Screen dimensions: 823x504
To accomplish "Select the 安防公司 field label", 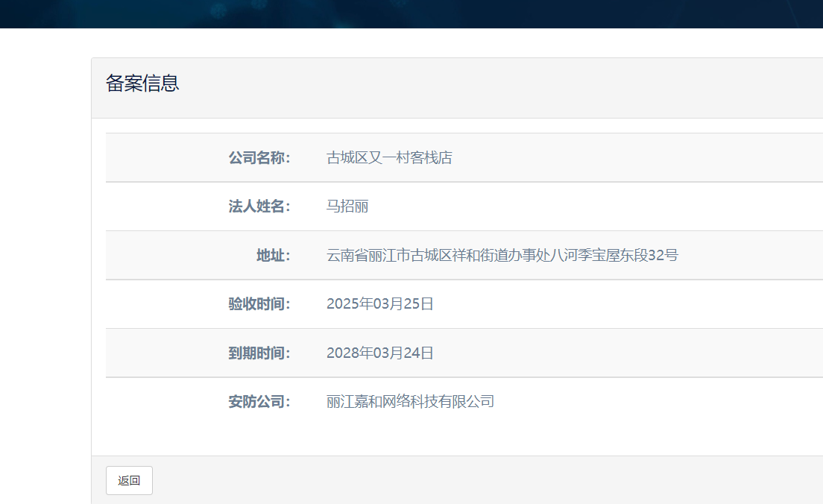I will click(x=259, y=402).
